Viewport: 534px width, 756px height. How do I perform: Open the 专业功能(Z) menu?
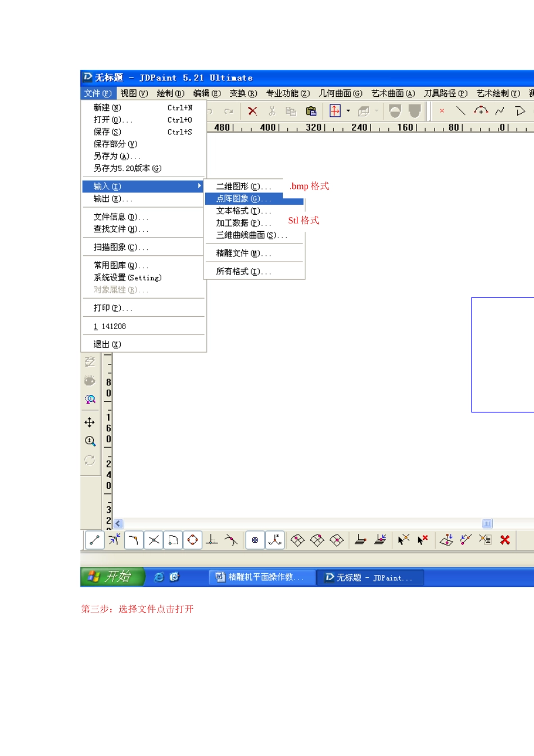coord(288,93)
